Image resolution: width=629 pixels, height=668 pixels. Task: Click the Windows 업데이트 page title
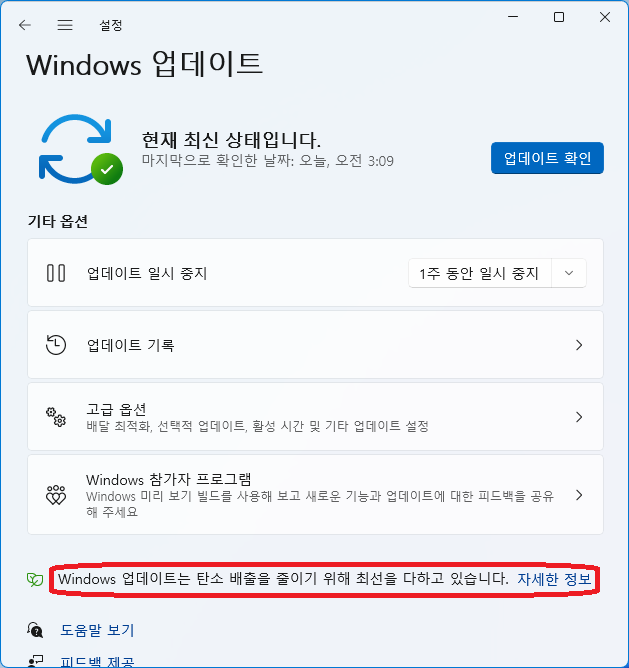(144, 64)
